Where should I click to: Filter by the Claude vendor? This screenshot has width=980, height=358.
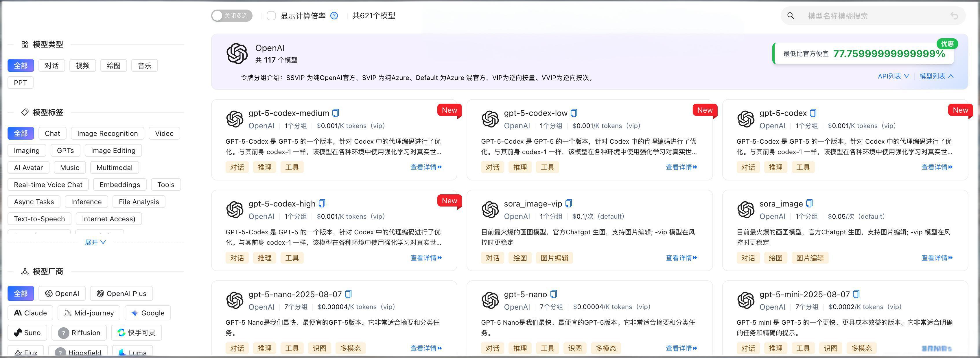30,313
